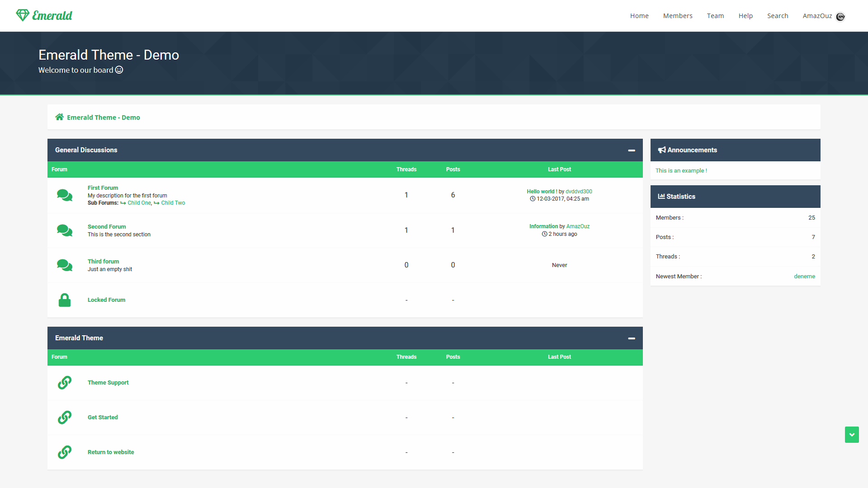Viewport: 868px width, 488px height.
Task: Open the This is an example announcement
Action: [681, 171]
